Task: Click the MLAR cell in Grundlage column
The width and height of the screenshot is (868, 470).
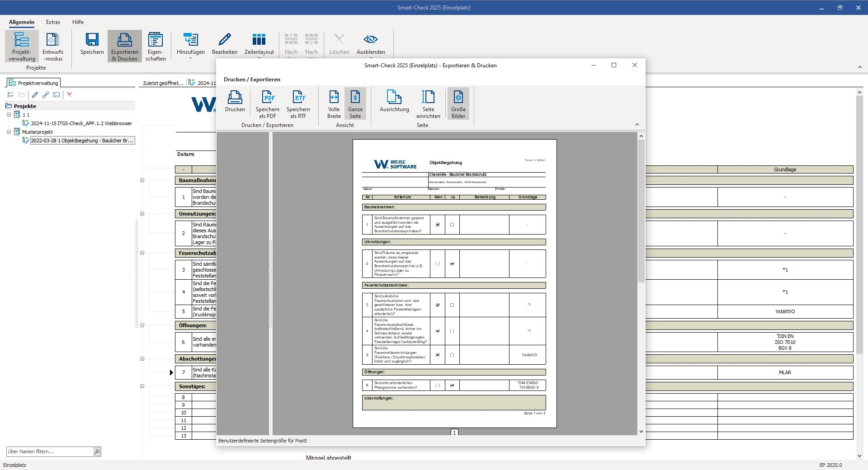Action: 785,372
